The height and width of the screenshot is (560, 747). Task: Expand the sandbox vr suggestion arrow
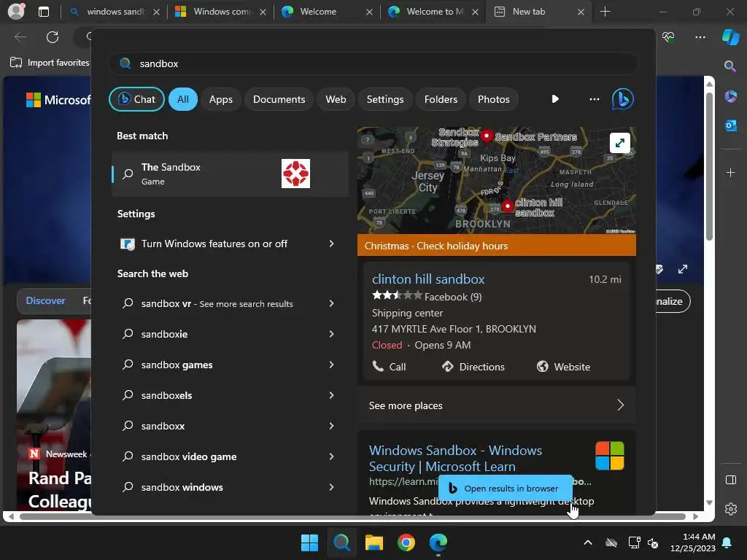(331, 303)
